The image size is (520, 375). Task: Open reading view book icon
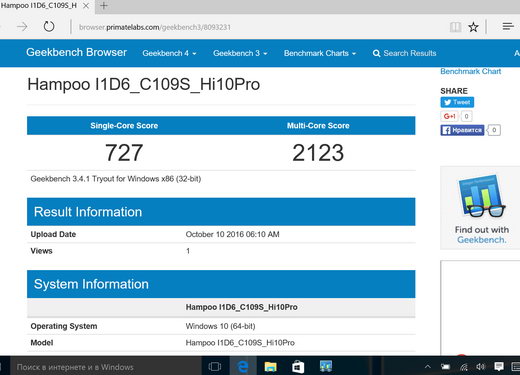tap(455, 27)
